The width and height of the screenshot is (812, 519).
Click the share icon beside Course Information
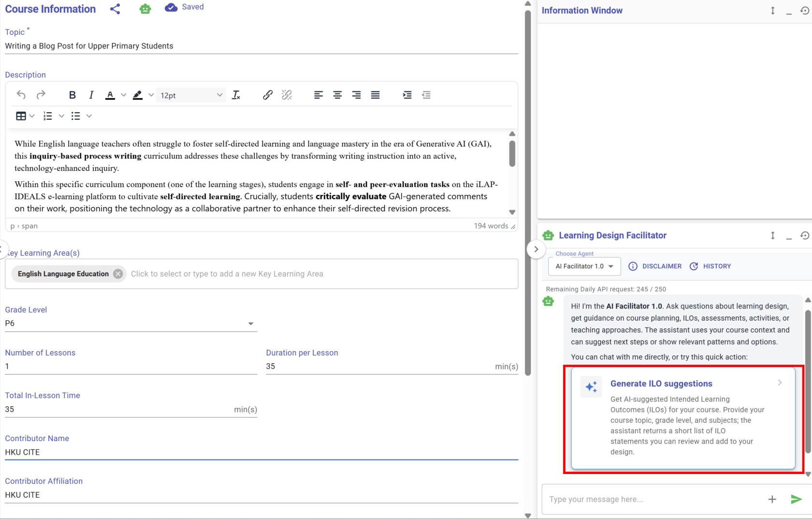(x=115, y=9)
